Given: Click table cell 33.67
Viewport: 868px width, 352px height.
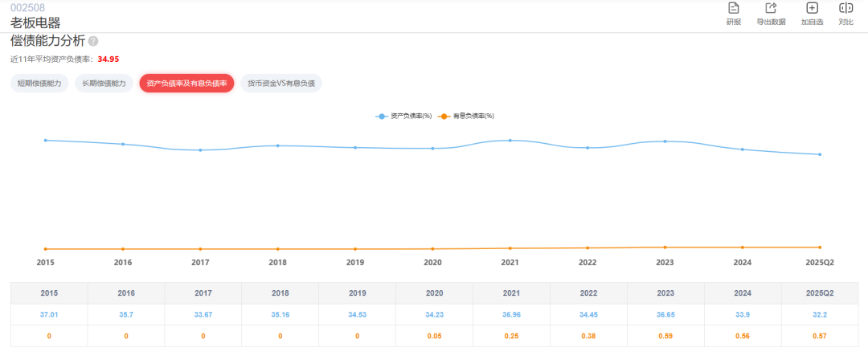Looking at the screenshot, I should point(203,314).
